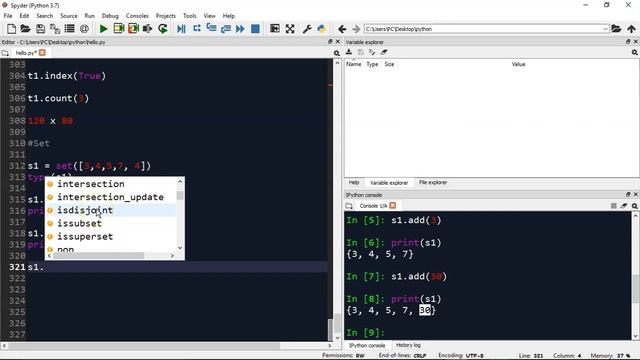Step out to return debug icon
The height and width of the screenshot is (360, 640).
click(x=226, y=29)
